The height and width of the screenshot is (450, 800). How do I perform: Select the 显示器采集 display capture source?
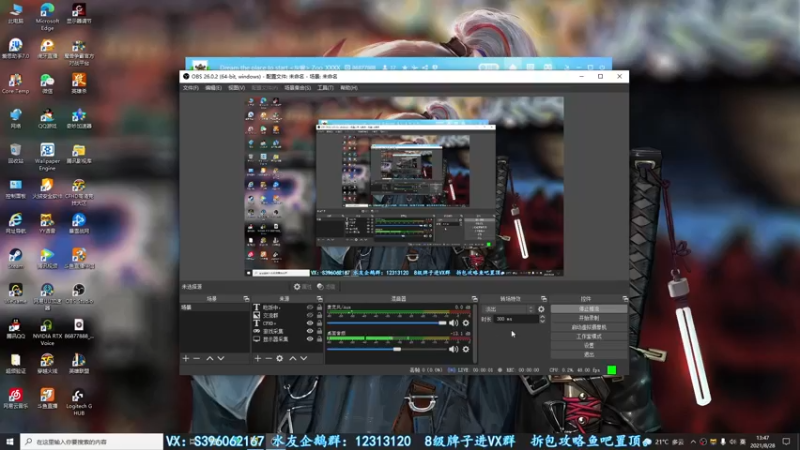click(x=288, y=339)
